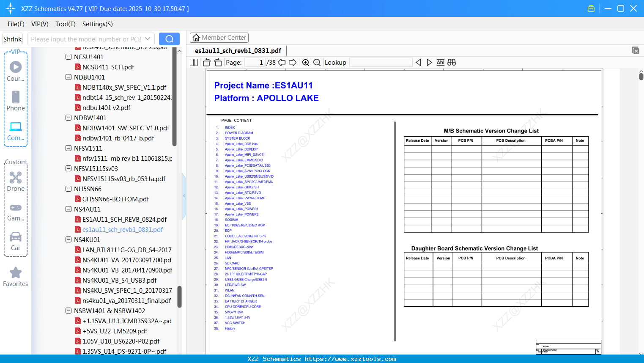Open the Settings(S) menu
The width and height of the screenshot is (644, 363).
click(98, 24)
